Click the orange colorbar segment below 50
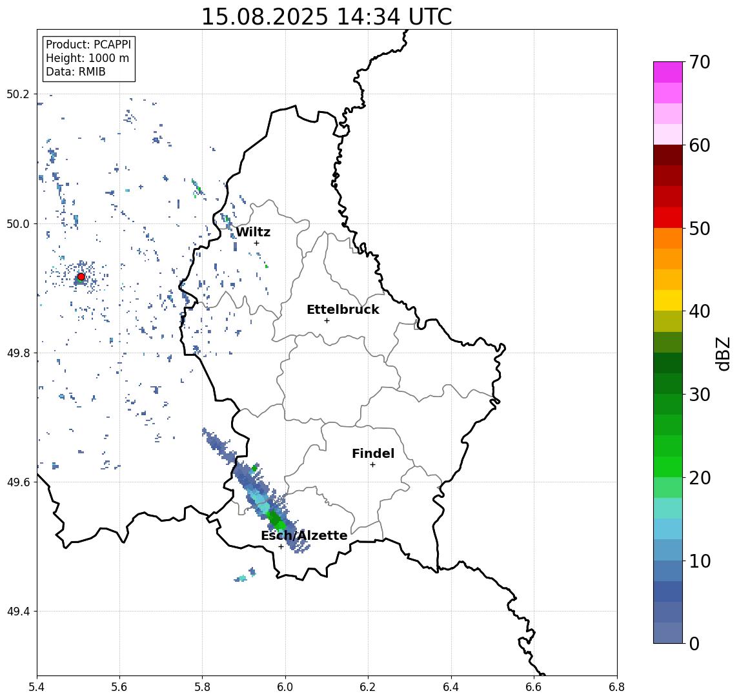The image size is (739, 700). pos(668,238)
